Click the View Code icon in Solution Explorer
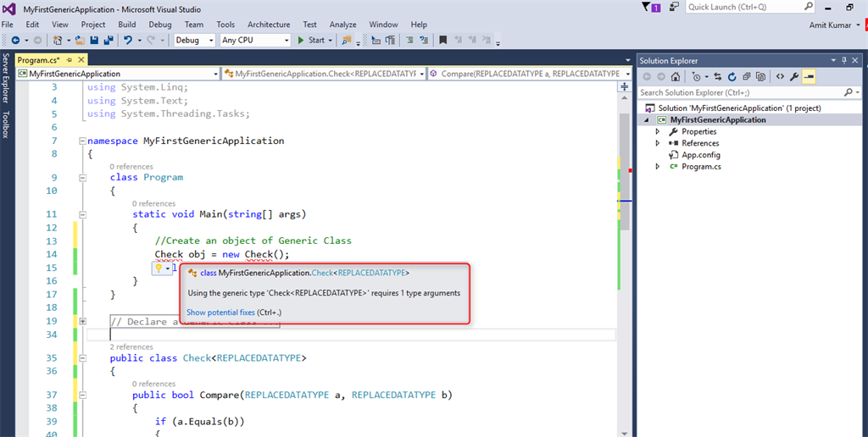Screen dimensions: 868x437 [x=779, y=77]
